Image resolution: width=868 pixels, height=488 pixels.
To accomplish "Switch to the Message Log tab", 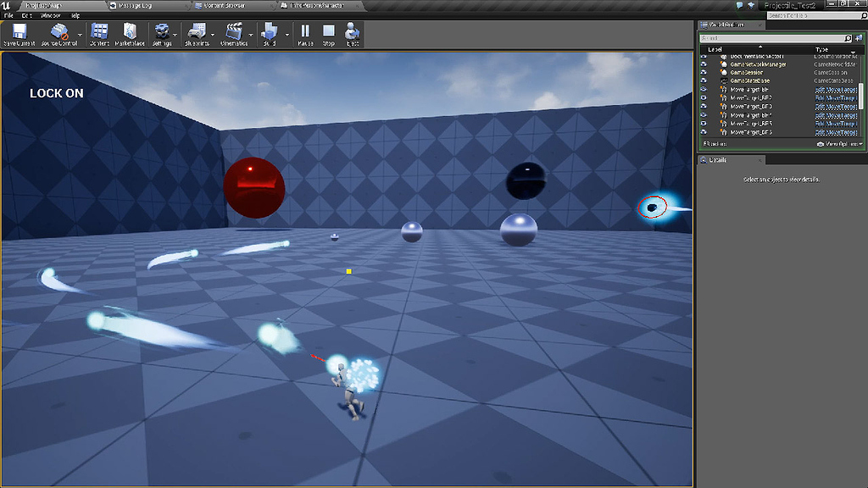I will tap(136, 5).
